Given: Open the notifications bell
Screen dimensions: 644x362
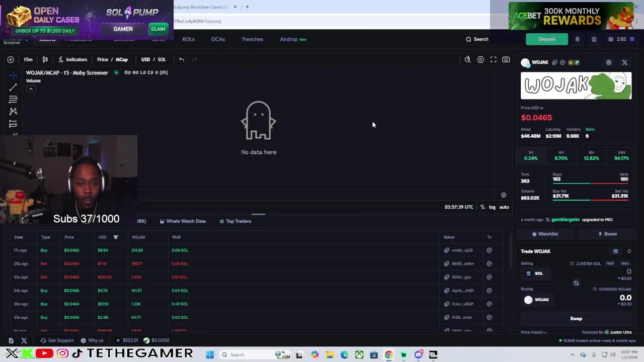Looking at the screenshot, I should (577, 39).
